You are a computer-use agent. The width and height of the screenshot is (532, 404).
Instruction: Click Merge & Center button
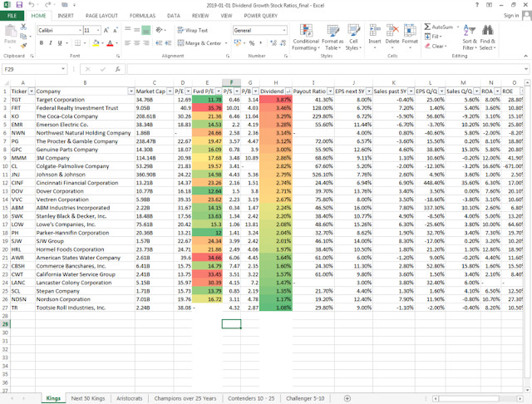pyautogui.click(x=199, y=43)
